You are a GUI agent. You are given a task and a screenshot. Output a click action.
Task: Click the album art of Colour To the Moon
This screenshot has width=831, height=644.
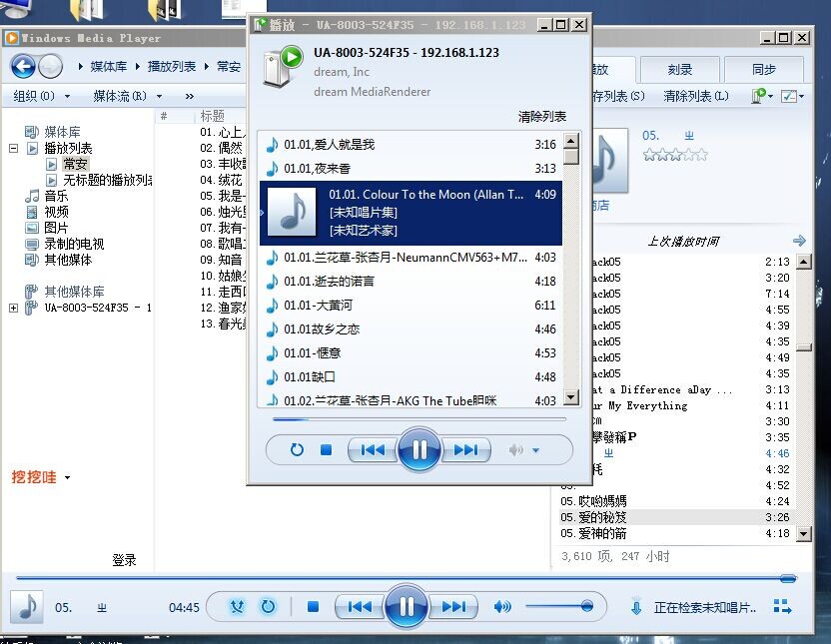292,212
